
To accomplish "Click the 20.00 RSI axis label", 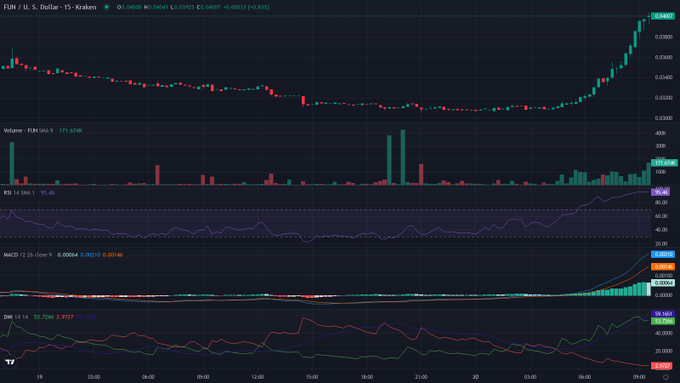I will [661, 244].
